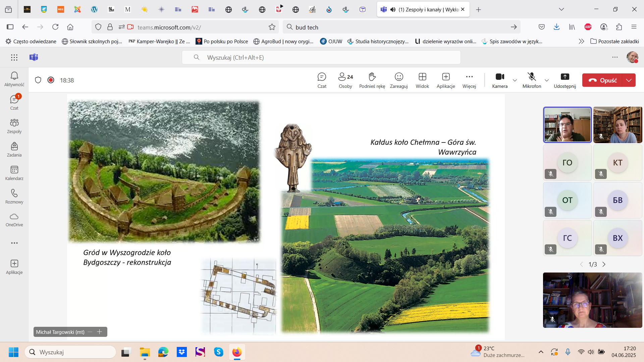Open your profile picture menu
This screenshot has width=644, height=362.
click(632, 57)
